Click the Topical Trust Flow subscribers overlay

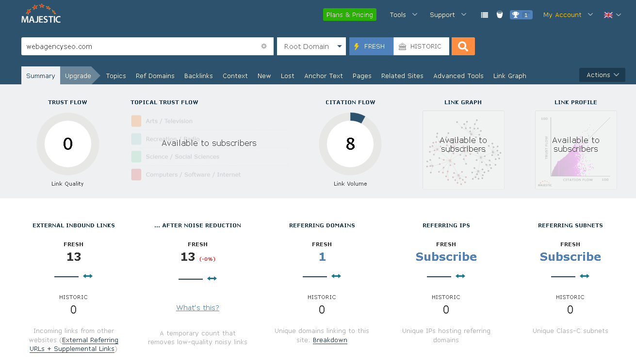pyautogui.click(x=209, y=143)
